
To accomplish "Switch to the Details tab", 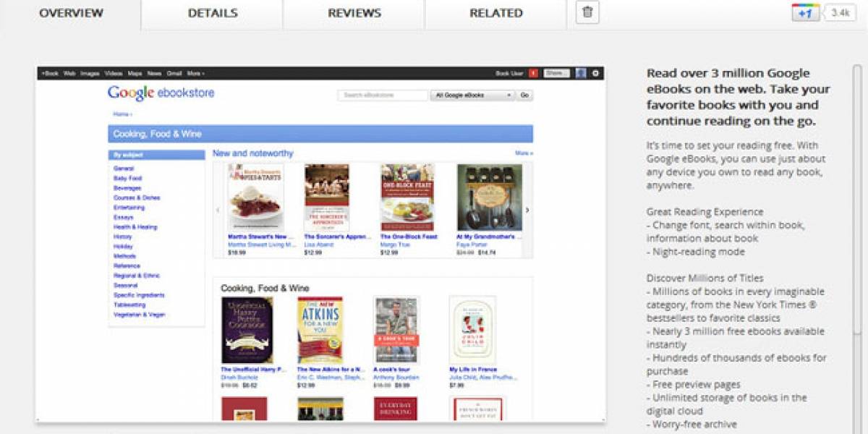I will pos(213,13).
